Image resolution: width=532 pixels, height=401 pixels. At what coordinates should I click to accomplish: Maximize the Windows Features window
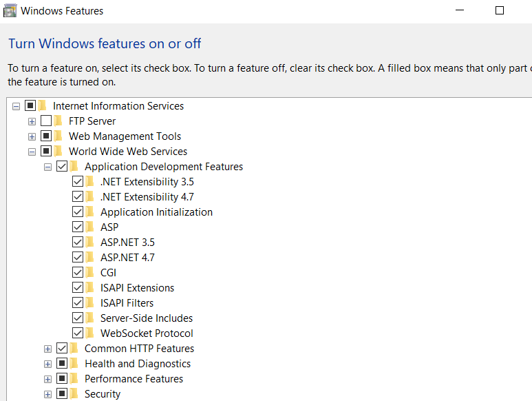click(500, 10)
